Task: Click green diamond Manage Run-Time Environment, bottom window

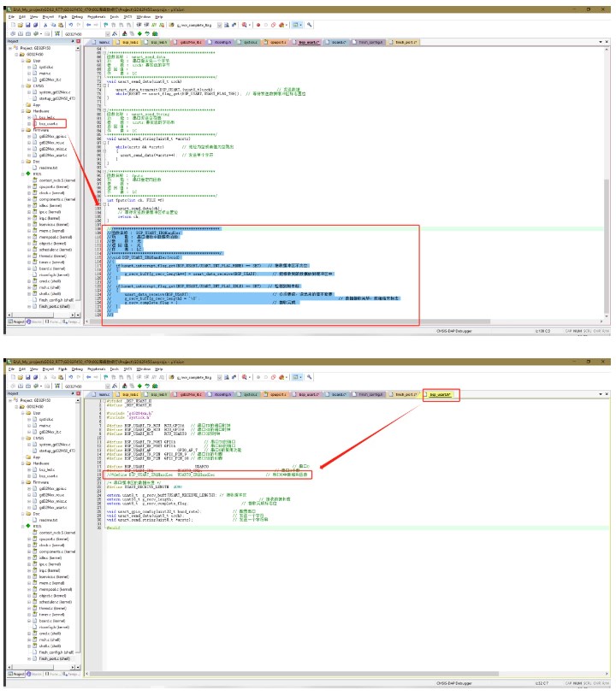Action: [x=139, y=386]
